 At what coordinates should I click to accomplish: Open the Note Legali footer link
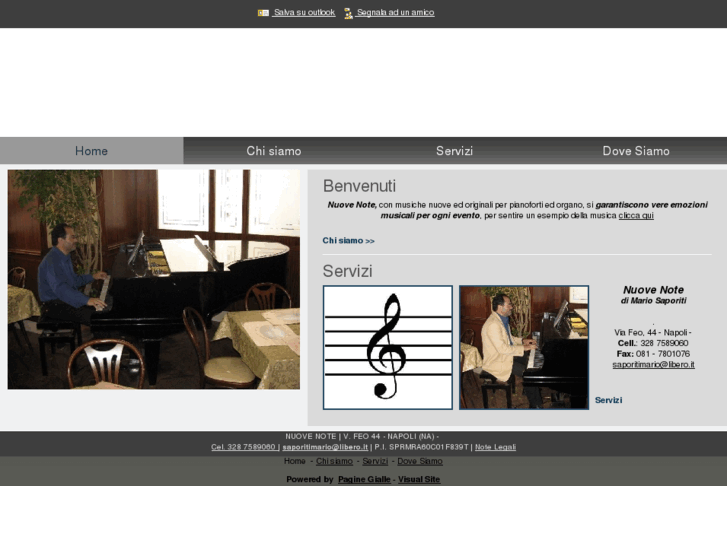(x=495, y=447)
